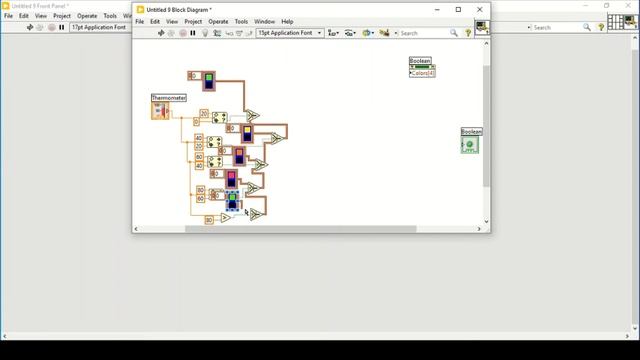Open the View menu in Block Diagram
Screen dimensions: 640x360
[x=172, y=21]
